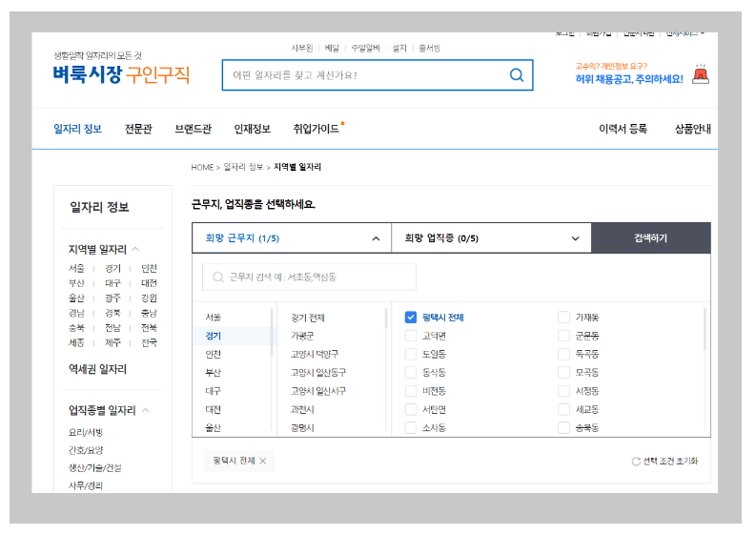Check the 고덕면 checkbox
This screenshot has height=535, width=756.
tap(411, 336)
